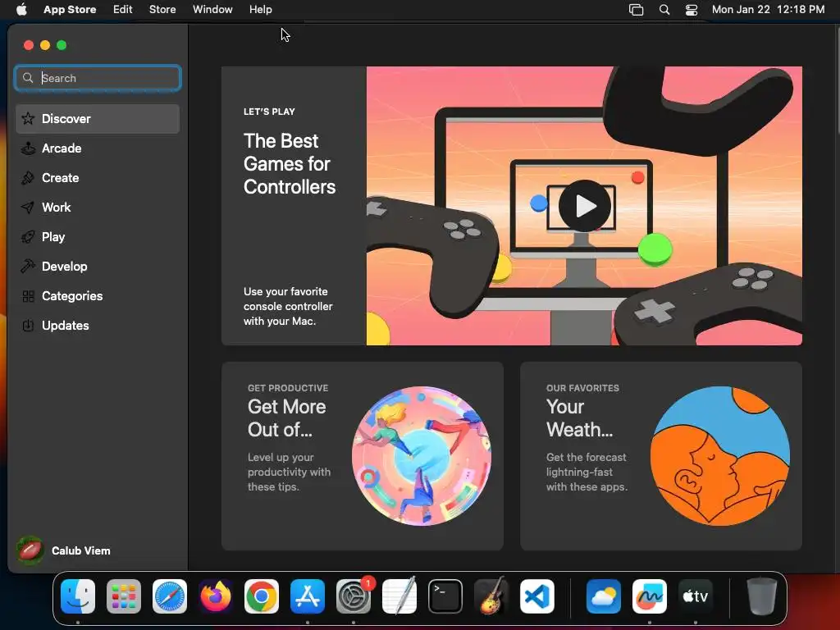Click the Work paper plane icon

[28, 208]
